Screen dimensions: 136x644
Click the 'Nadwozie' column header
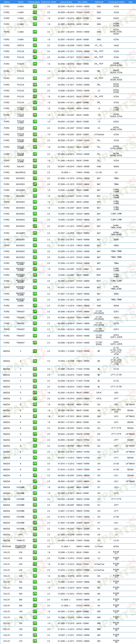(99, 2)
